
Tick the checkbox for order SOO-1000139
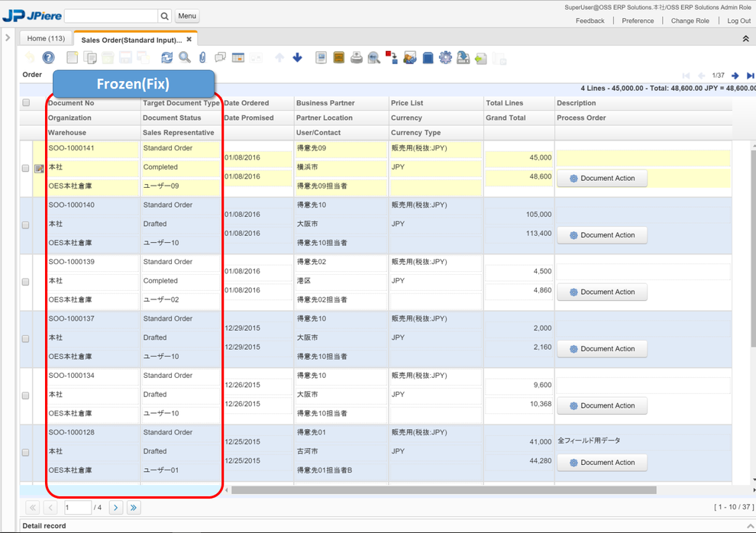click(26, 282)
